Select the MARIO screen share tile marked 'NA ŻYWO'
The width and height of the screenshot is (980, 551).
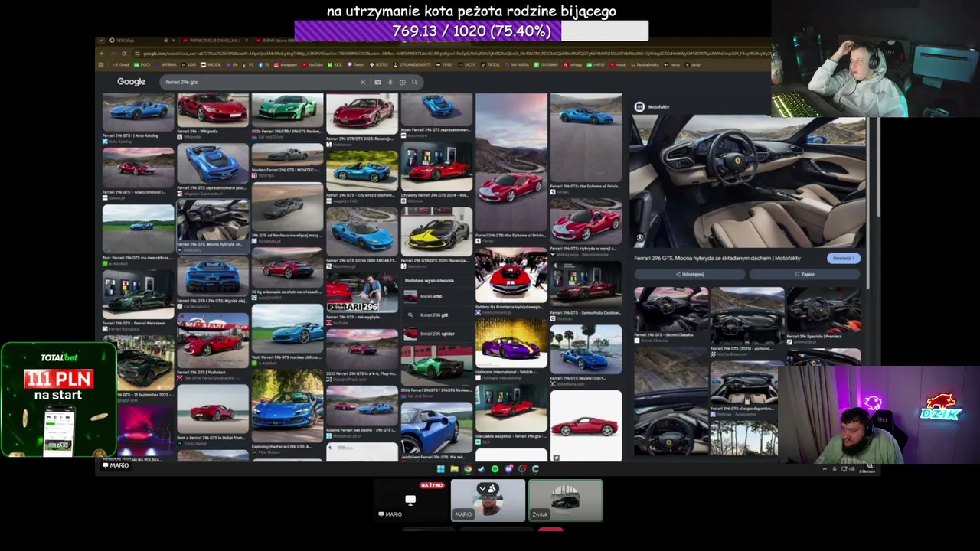pos(410,500)
